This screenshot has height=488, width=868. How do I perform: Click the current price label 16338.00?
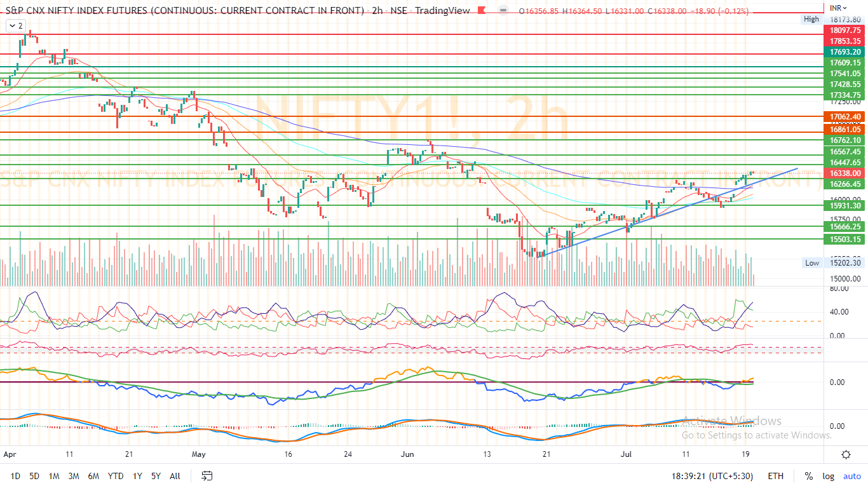click(846, 173)
